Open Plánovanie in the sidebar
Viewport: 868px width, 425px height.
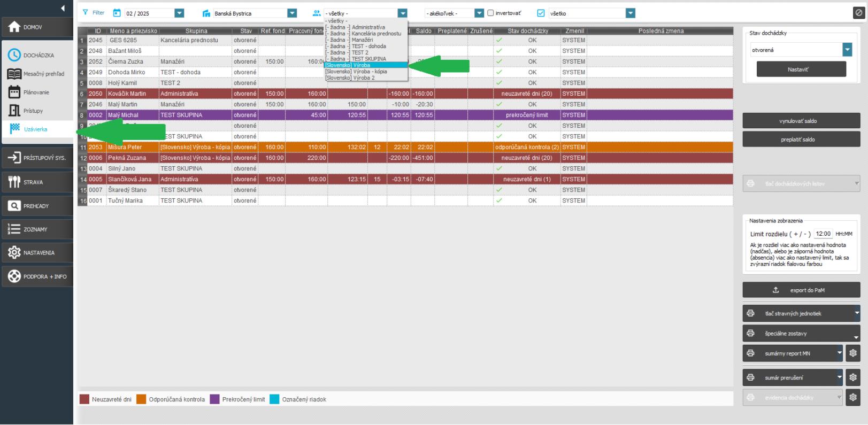click(x=37, y=92)
